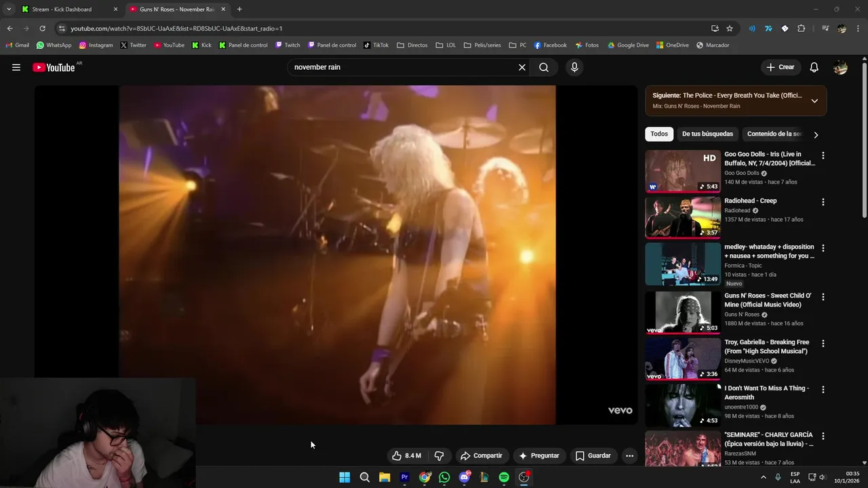The image size is (868, 488).
Task: Open I Don't Want To Miss A Thing title
Action: (767, 392)
